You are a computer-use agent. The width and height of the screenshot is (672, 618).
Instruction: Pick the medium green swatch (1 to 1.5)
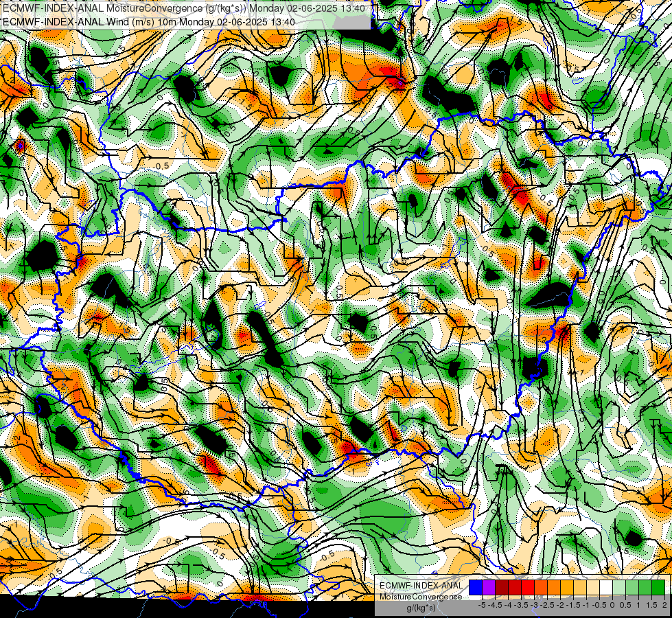(645, 587)
